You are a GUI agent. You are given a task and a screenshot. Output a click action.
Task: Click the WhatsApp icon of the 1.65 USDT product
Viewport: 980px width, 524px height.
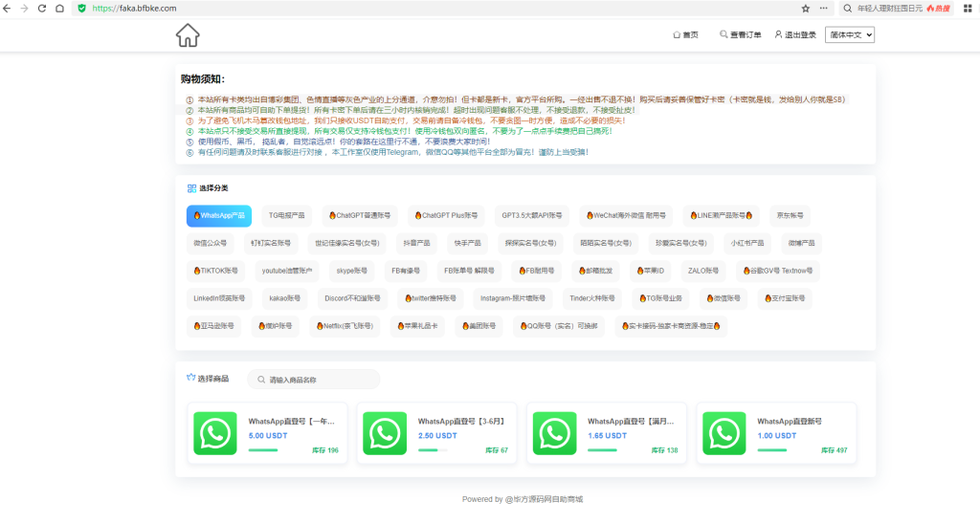[x=554, y=433]
